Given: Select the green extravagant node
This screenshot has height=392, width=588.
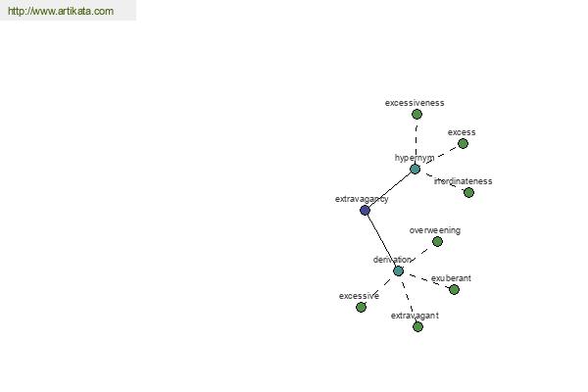Looking at the screenshot, I should pos(417,326).
